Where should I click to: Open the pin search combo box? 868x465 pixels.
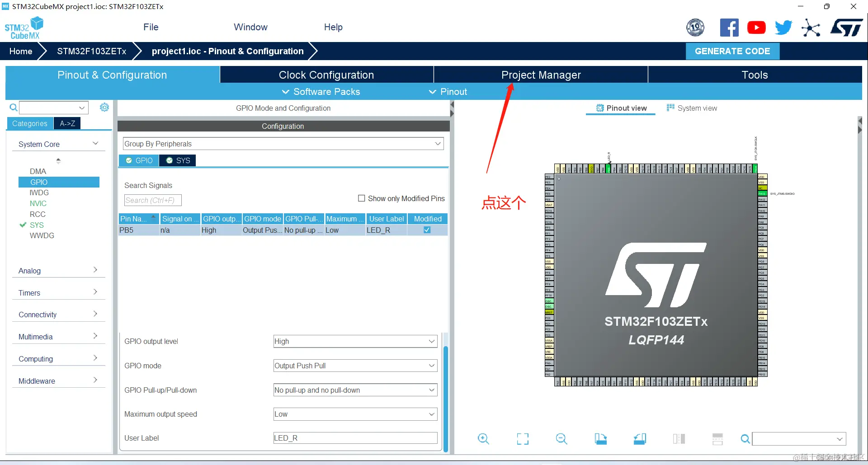pyautogui.click(x=799, y=439)
